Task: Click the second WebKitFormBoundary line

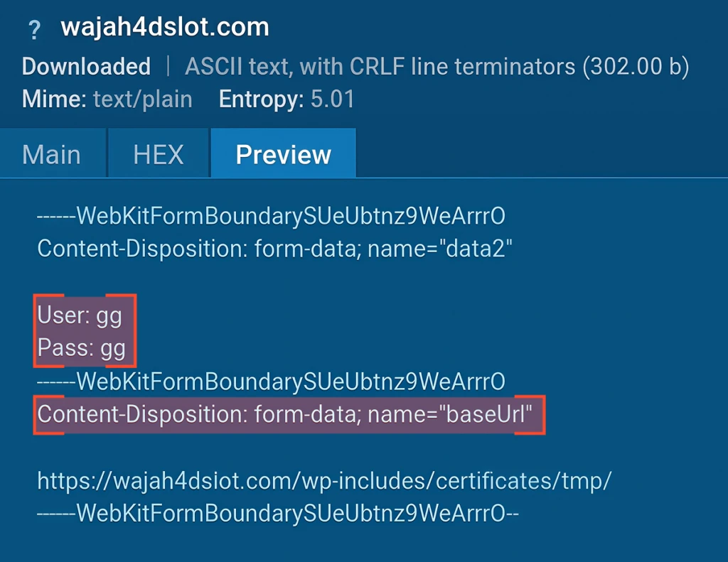Action: pos(271,382)
